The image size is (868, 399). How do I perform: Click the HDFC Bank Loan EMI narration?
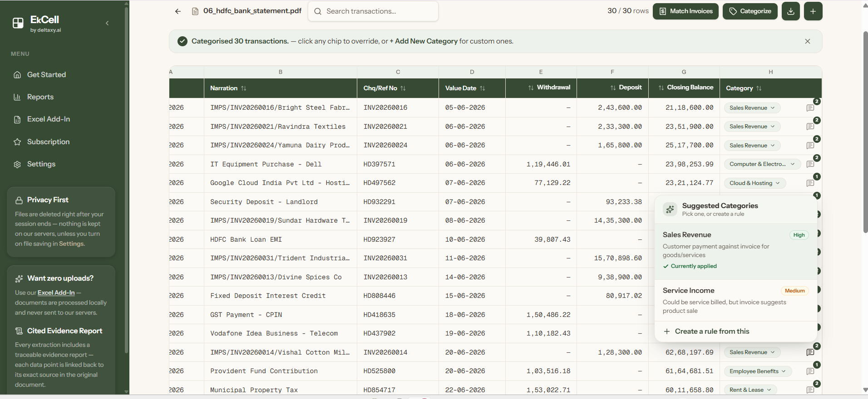click(246, 239)
